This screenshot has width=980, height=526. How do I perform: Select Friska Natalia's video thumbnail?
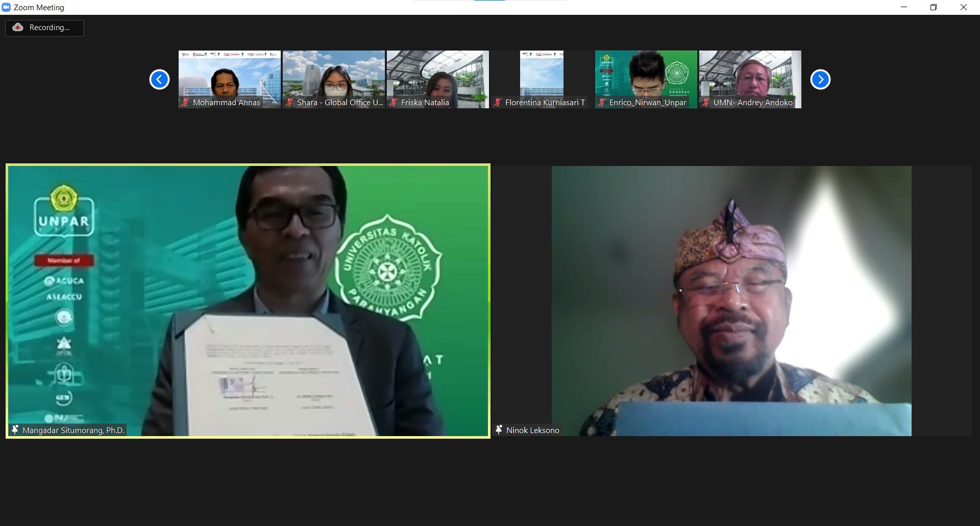437,77
